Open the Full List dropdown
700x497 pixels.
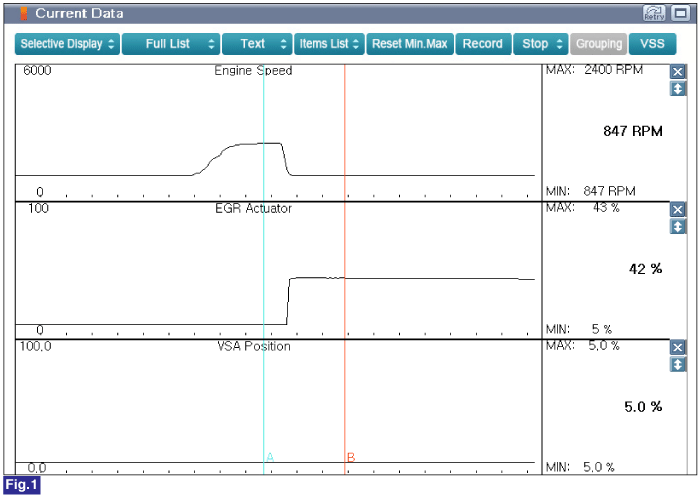(171, 44)
